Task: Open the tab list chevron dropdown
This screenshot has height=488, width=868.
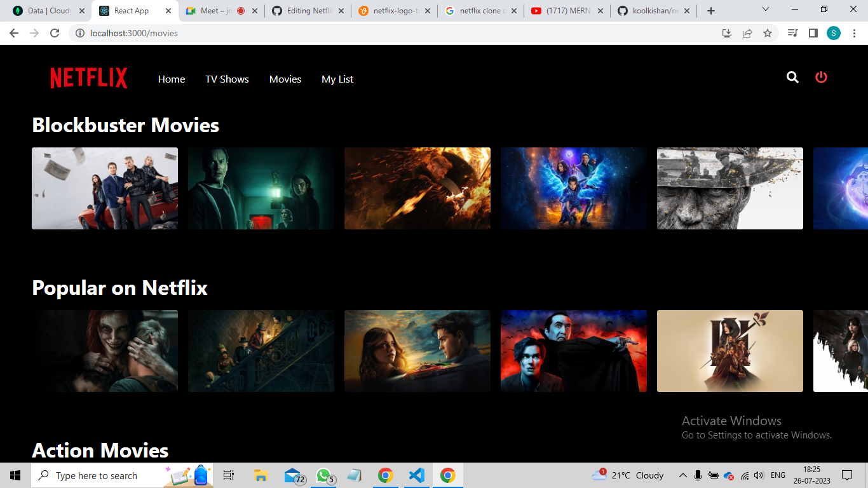Action: [765, 10]
